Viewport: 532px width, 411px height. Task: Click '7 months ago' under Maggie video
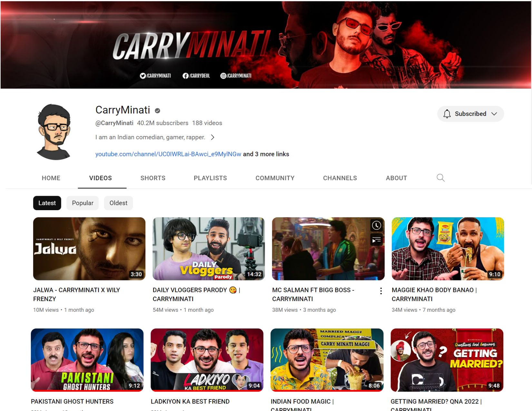439,310
